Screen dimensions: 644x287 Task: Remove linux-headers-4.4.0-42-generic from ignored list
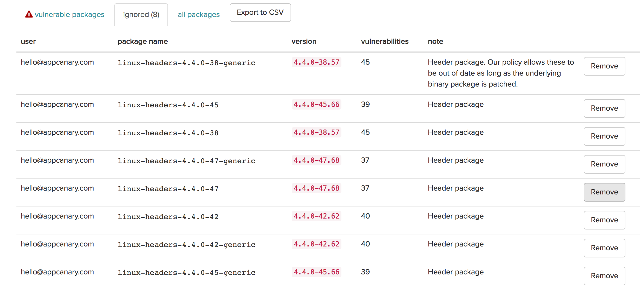604,248
